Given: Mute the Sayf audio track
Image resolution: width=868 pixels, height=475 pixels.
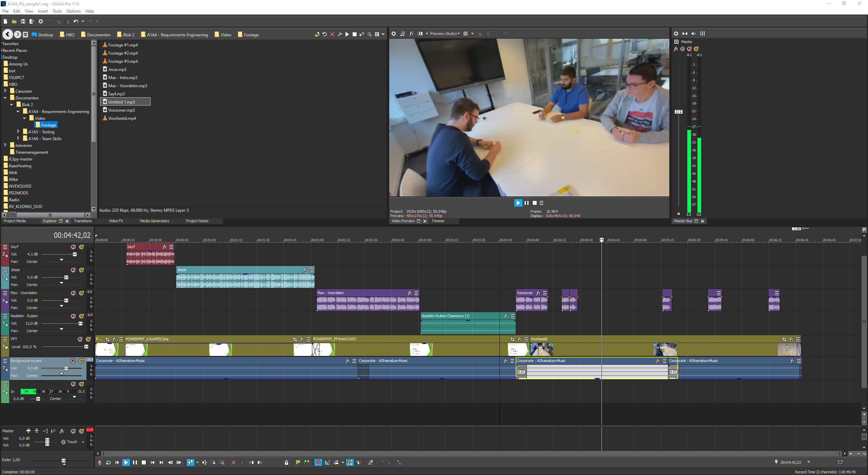Looking at the screenshot, I should point(73,247).
